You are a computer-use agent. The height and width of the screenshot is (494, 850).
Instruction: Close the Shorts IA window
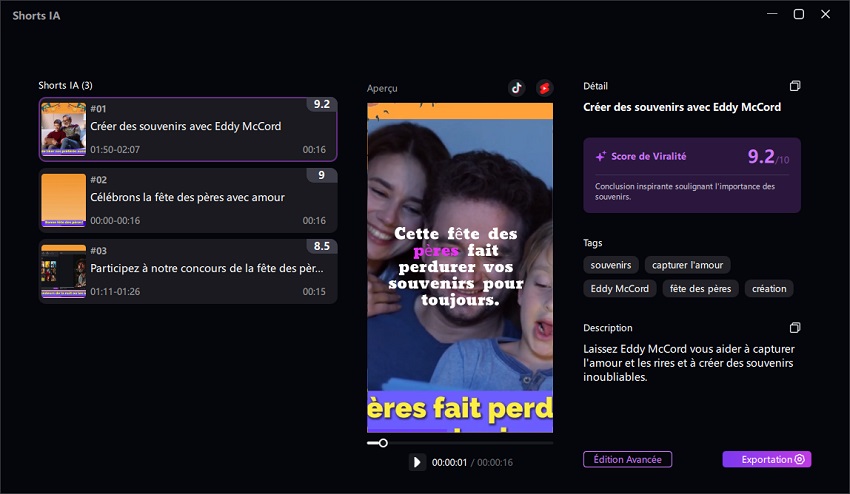point(825,14)
